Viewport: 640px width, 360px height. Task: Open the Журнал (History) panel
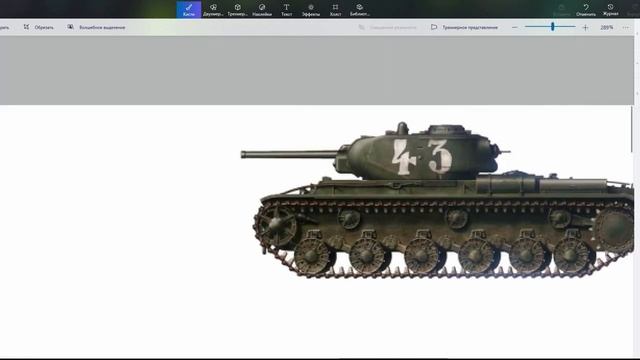coord(610,9)
